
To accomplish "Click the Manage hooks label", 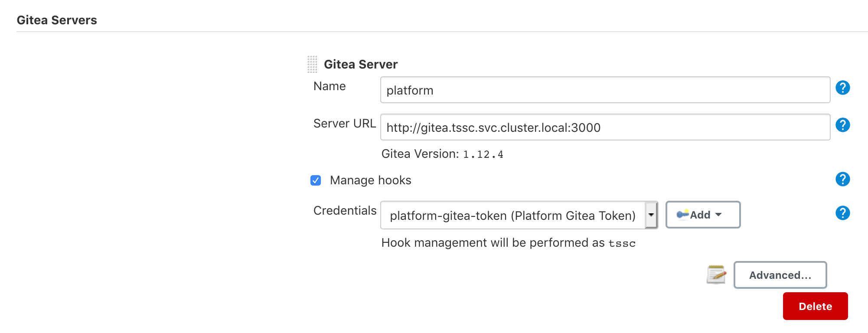I will click(371, 180).
